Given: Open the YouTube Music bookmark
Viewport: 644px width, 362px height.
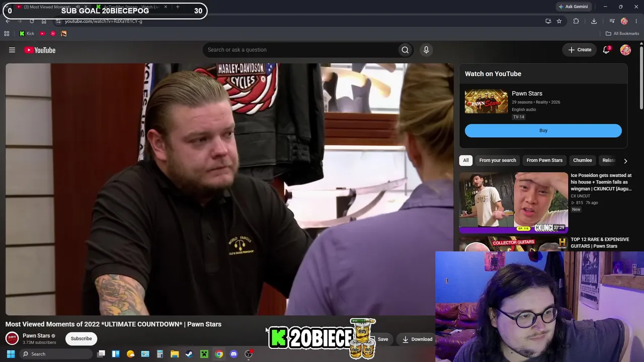Looking at the screenshot, I should 53,34.
